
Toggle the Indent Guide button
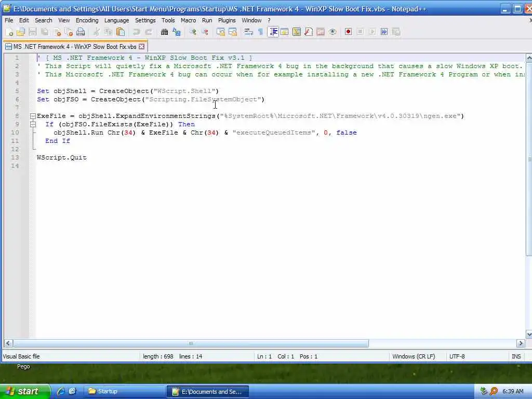click(x=273, y=32)
